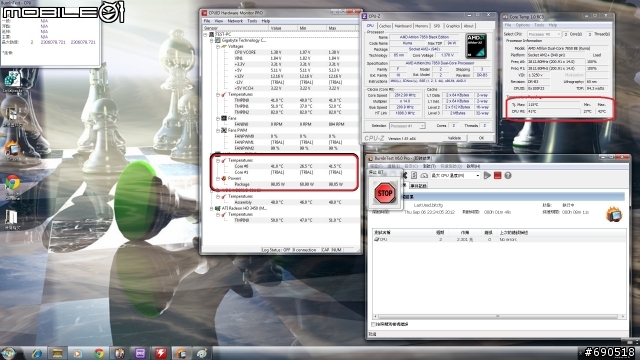
Task: Start tests with BurnInTest green play icon
Action: 487,176
